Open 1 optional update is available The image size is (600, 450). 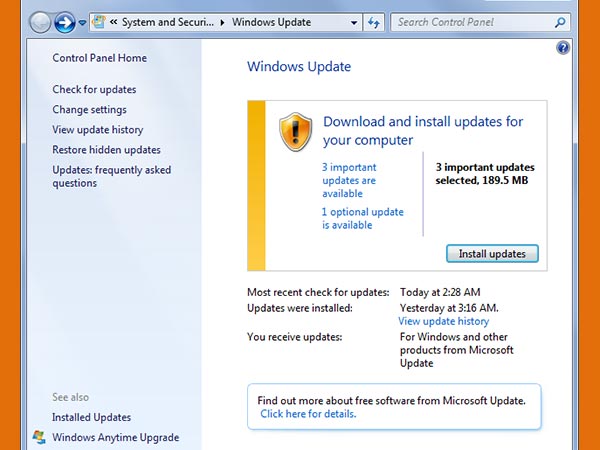[363, 218]
